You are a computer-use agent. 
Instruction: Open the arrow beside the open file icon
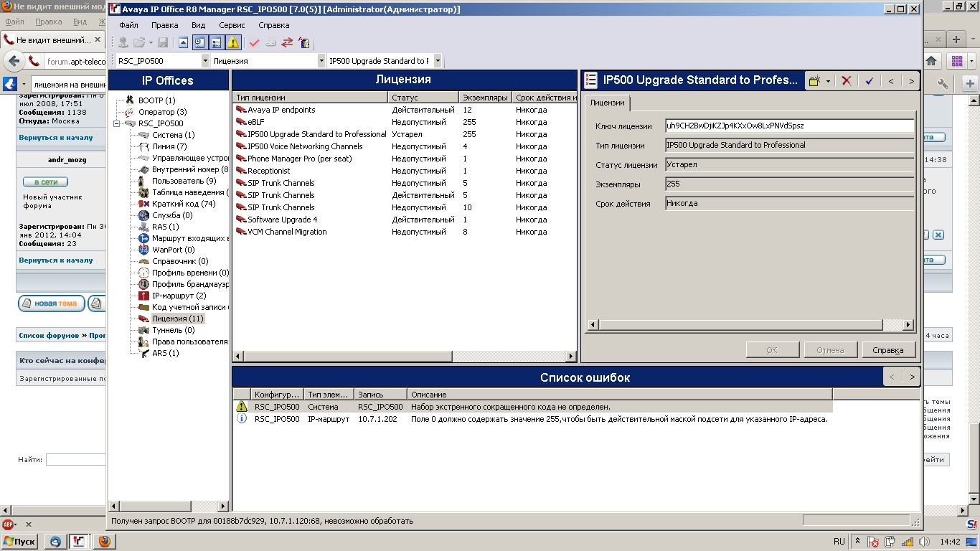tap(151, 42)
